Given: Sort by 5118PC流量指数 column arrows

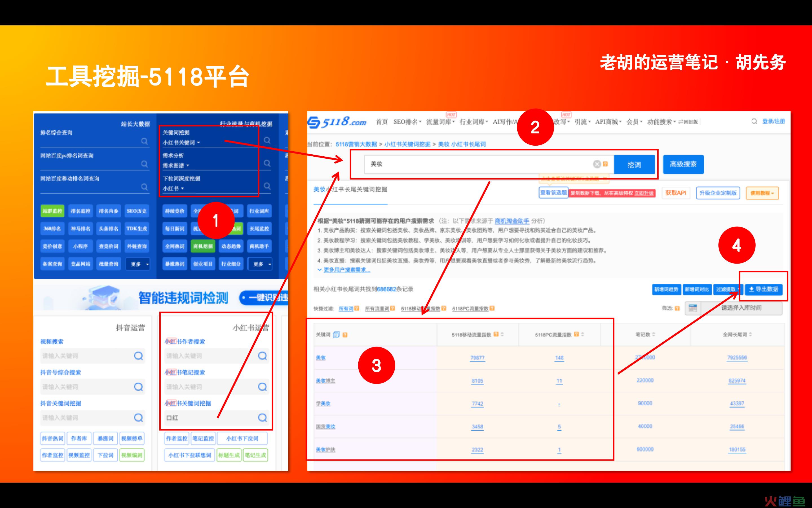Looking at the screenshot, I should point(582,335).
